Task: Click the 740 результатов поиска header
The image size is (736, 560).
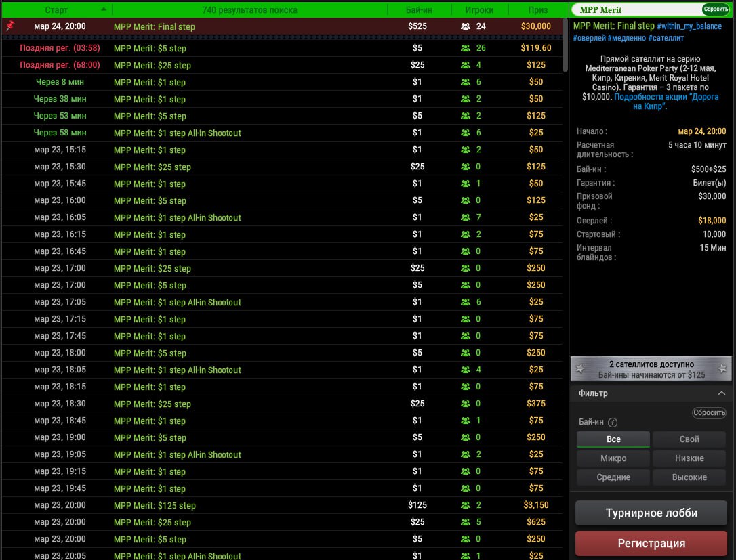Action: click(x=249, y=10)
